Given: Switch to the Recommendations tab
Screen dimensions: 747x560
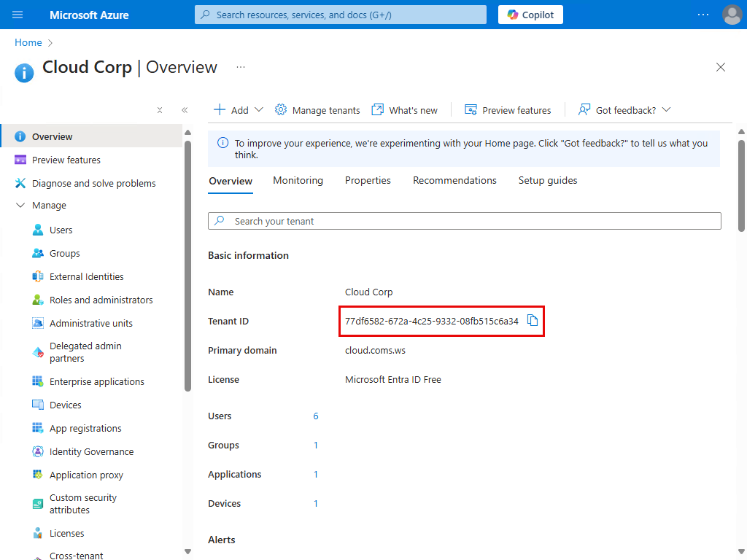Looking at the screenshot, I should pyautogui.click(x=454, y=181).
